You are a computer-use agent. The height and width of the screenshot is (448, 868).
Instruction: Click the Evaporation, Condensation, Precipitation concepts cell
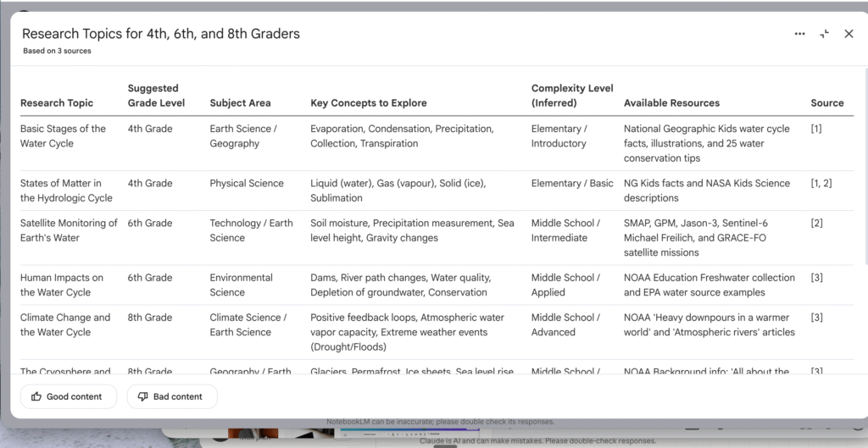click(x=402, y=136)
